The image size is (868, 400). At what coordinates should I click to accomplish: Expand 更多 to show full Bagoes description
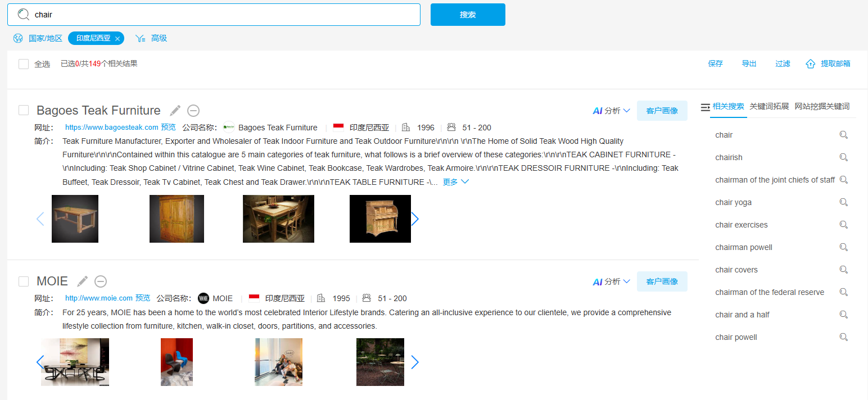tap(455, 182)
